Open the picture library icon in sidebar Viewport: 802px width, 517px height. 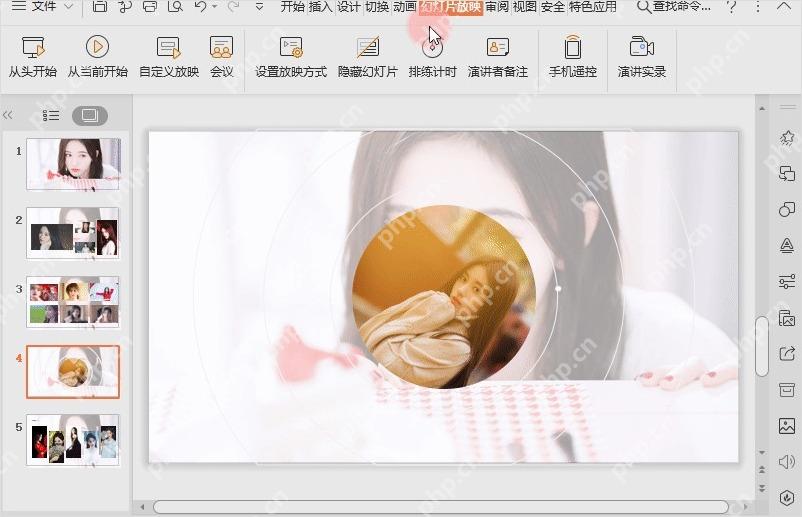(x=787, y=318)
